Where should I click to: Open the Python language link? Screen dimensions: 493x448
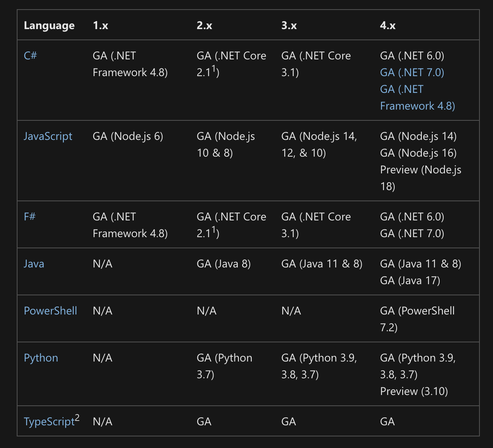coord(41,358)
